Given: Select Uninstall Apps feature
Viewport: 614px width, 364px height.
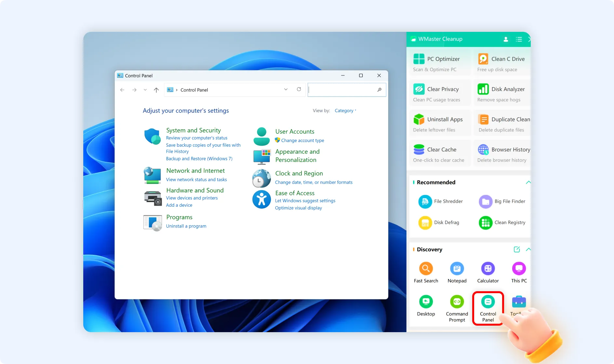Looking at the screenshot, I should (440, 123).
